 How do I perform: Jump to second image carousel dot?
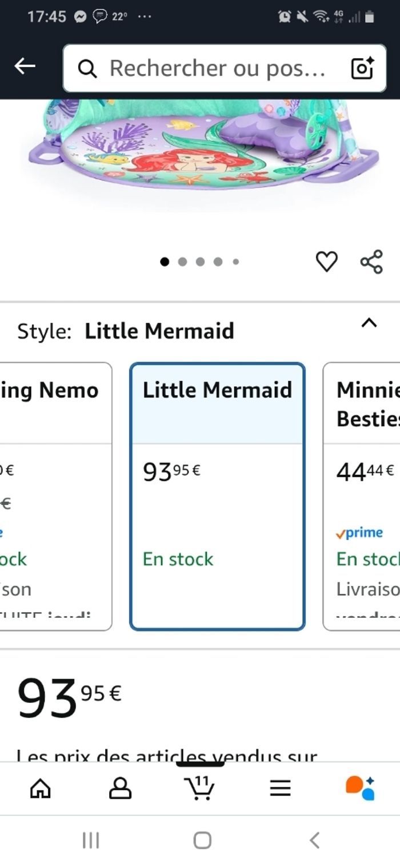point(182,262)
